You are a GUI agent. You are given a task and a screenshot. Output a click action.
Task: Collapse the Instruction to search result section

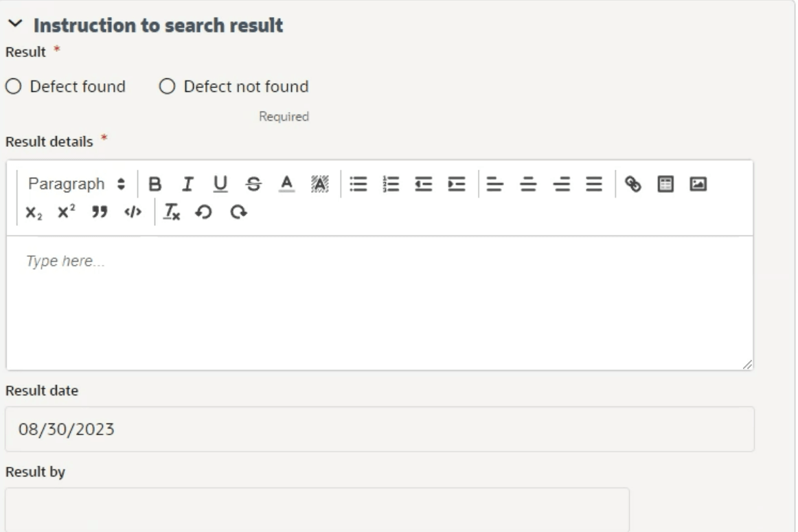16,24
